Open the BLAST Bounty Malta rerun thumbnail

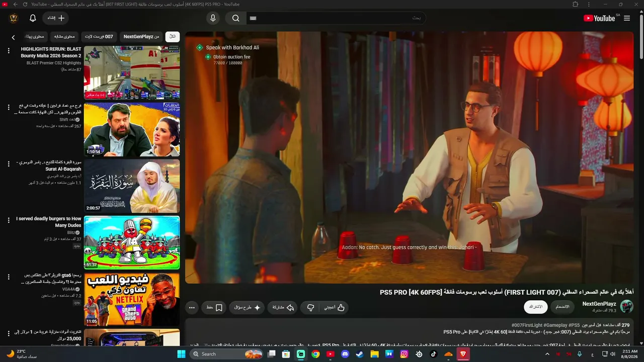click(x=132, y=72)
